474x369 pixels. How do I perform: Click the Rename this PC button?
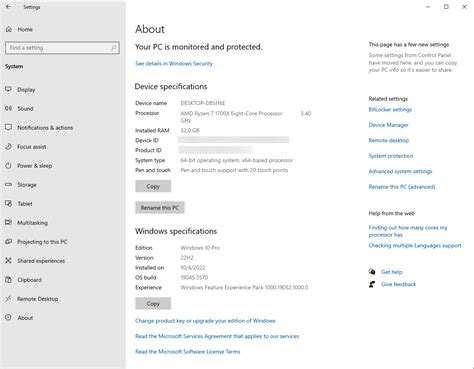(x=160, y=208)
